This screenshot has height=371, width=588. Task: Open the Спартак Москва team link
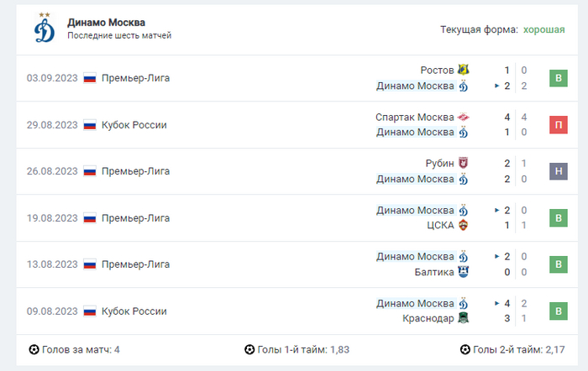pos(414,117)
